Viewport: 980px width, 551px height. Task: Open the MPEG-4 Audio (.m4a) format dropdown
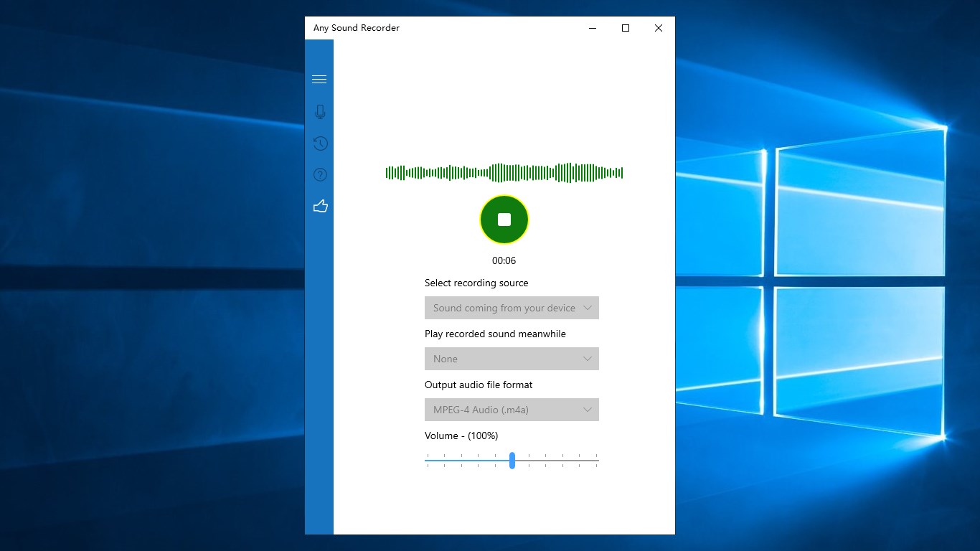point(512,410)
